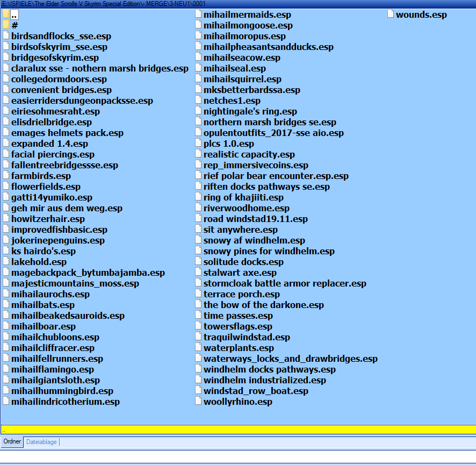Screen dimensions: 476x465
Task: Select road windstad19.11.esp
Action: click(256, 219)
